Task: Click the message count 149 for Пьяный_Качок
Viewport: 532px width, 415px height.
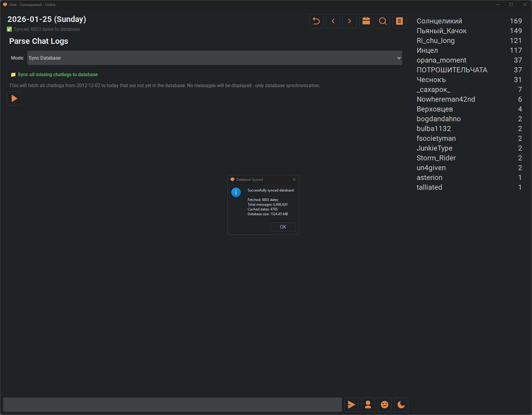Action: tap(516, 31)
